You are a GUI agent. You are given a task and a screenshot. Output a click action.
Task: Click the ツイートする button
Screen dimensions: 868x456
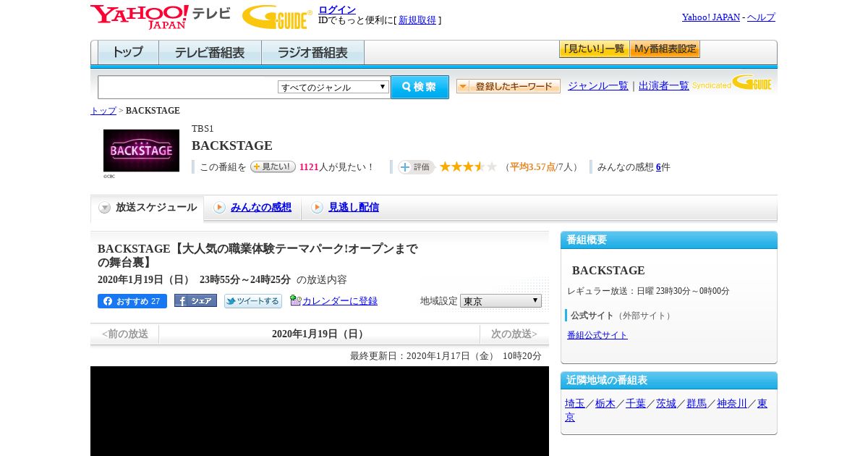[252, 301]
